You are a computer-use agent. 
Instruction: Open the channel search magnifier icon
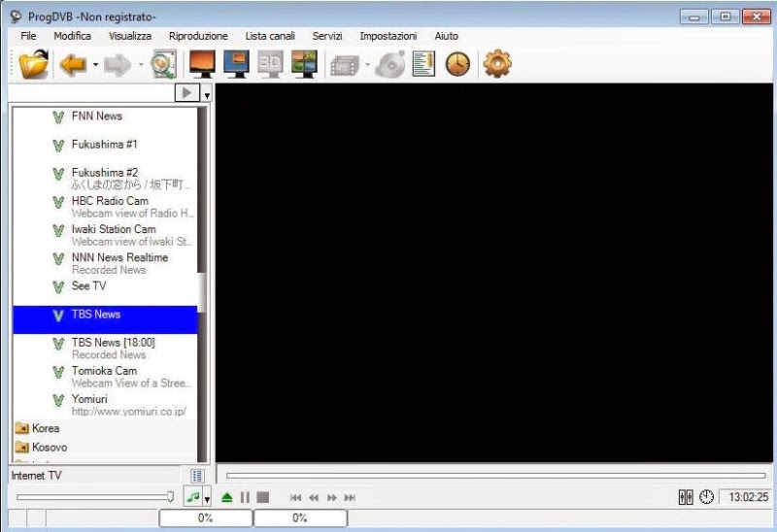(x=163, y=64)
